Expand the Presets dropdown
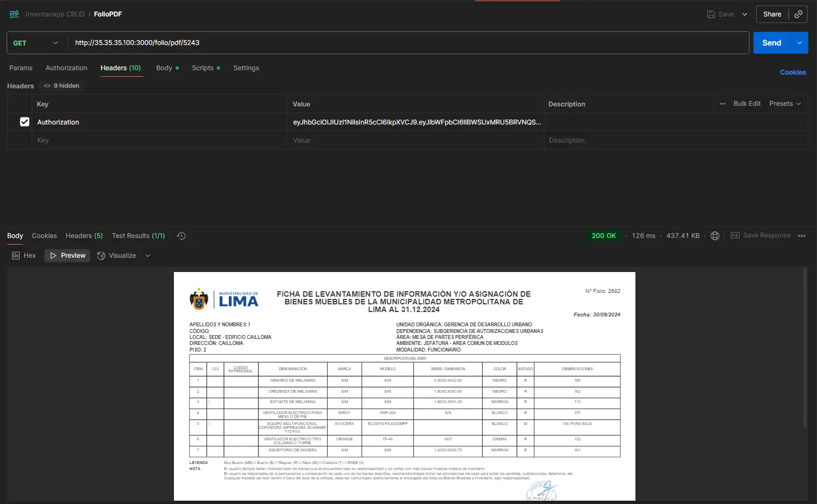The image size is (817, 504). click(785, 104)
